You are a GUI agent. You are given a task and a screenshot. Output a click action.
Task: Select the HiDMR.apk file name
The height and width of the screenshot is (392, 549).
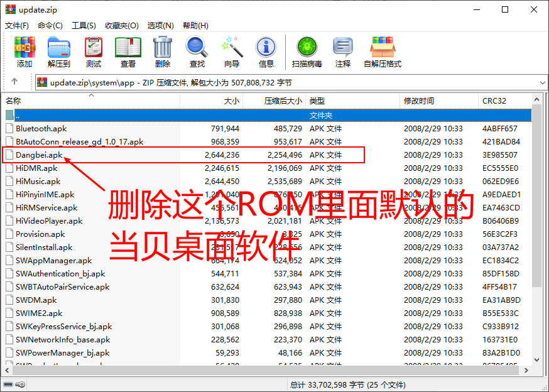click(x=36, y=168)
